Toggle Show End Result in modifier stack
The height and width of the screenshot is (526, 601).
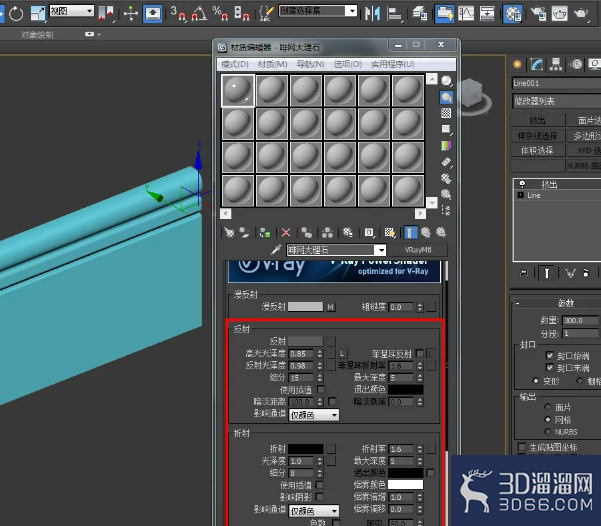tap(547, 273)
